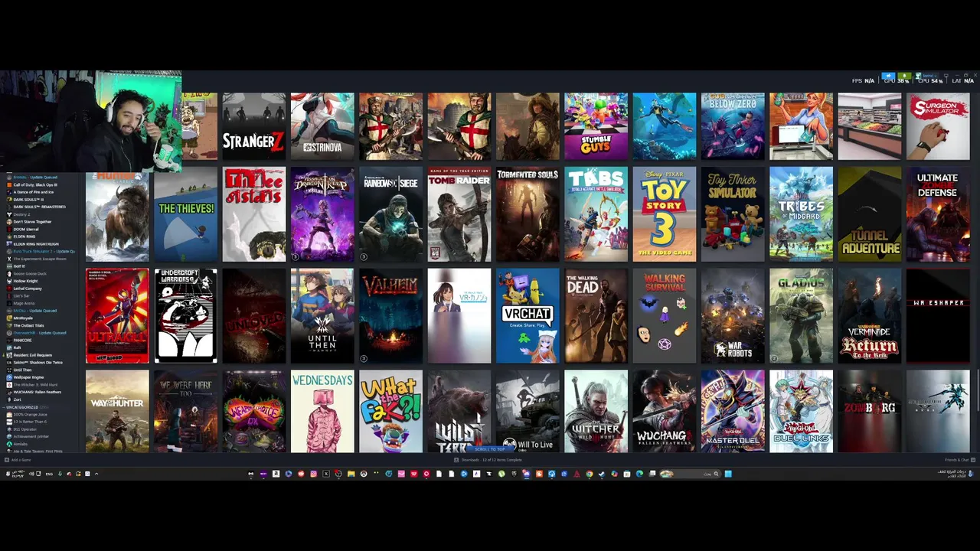
Task: Open the Toy Tinker Simulator cover
Action: click(x=733, y=214)
